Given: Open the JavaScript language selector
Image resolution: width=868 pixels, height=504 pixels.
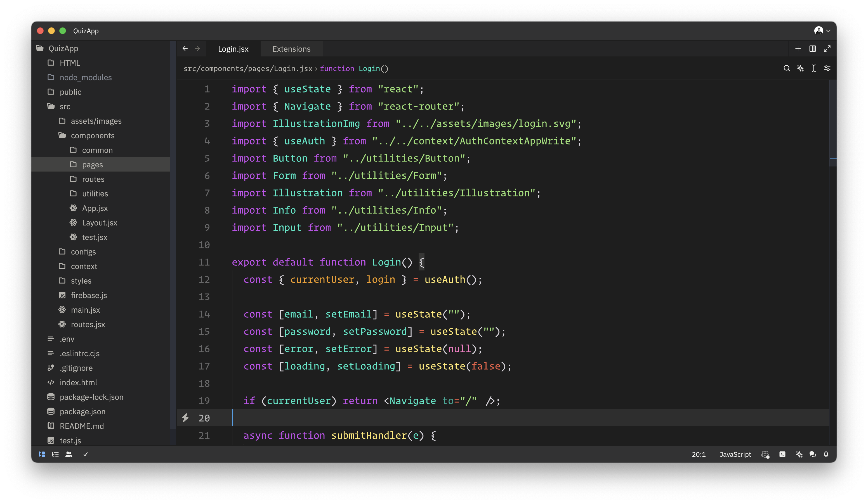Looking at the screenshot, I should pos(735,454).
